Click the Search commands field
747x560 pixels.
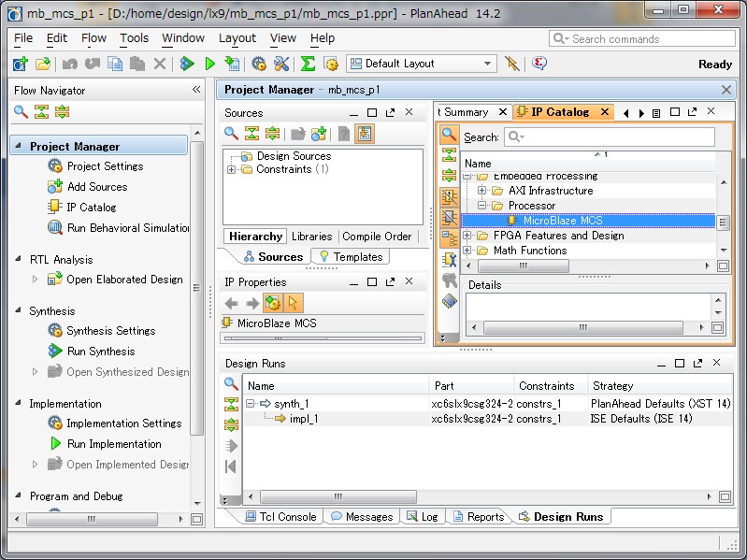point(642,38)
